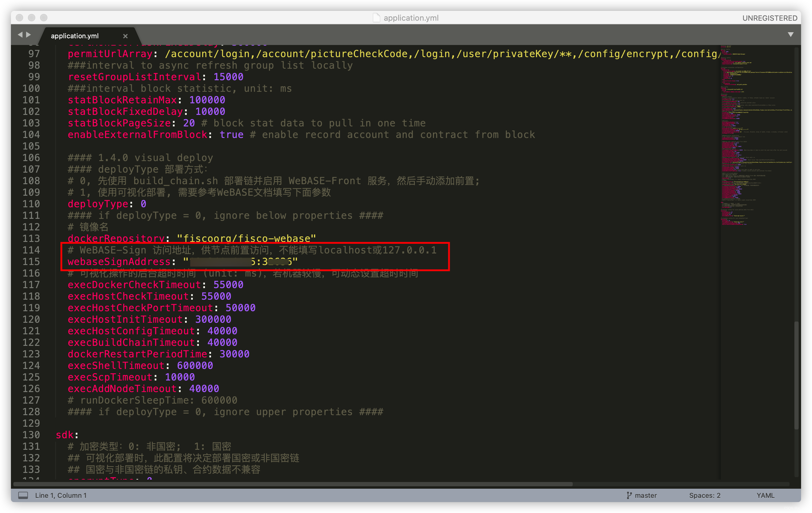
Task: Click the execBuildChainTimeout key
Action: 131,343
